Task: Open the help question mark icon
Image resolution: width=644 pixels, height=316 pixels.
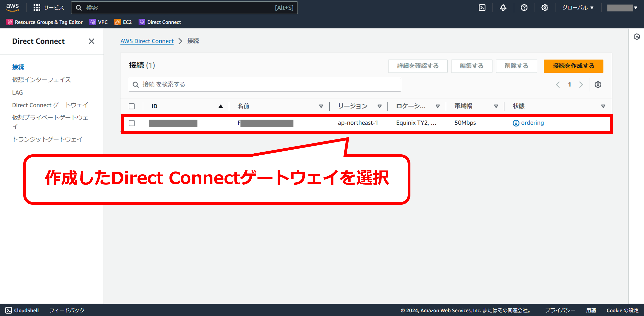Action: point(524,8)
